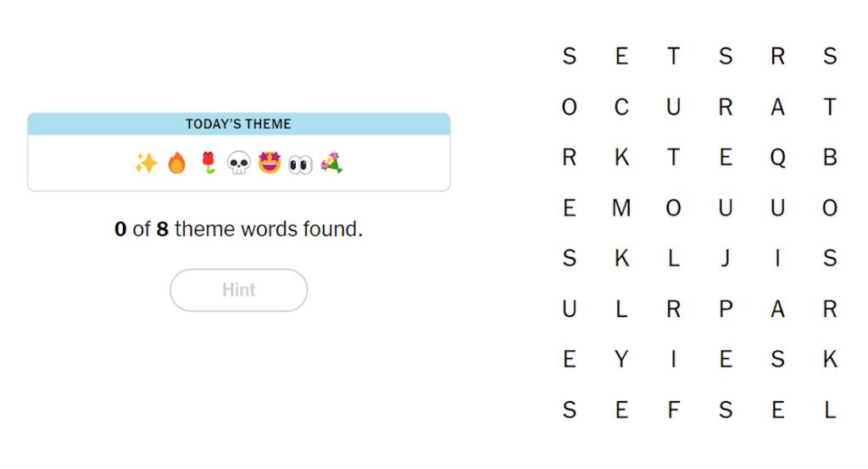Click the Hint button

[x=238, y=290]
